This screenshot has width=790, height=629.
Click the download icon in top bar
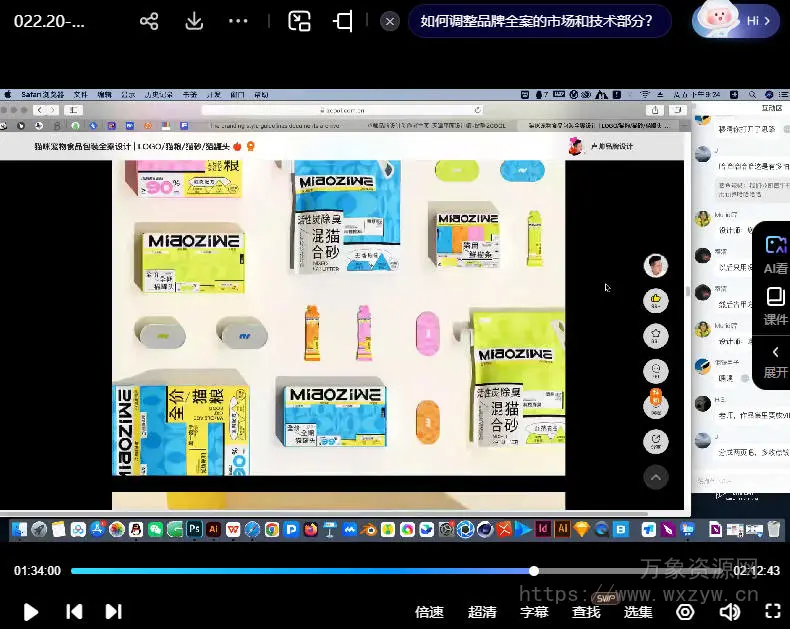[195, 21]
